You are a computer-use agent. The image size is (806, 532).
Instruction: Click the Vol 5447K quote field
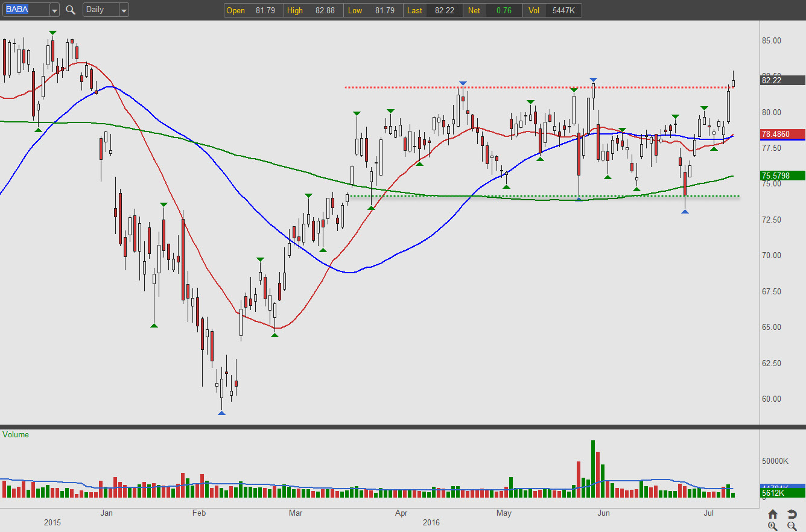click(553, 10)
